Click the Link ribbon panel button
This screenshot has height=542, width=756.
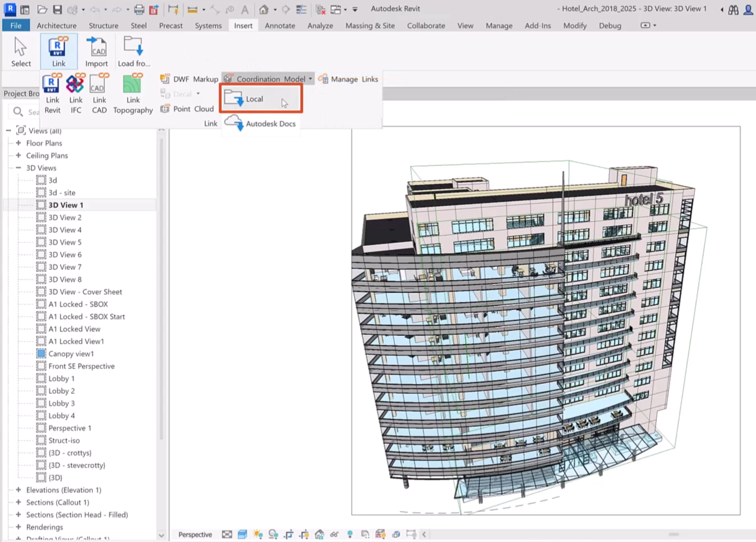tap(59, 51)
